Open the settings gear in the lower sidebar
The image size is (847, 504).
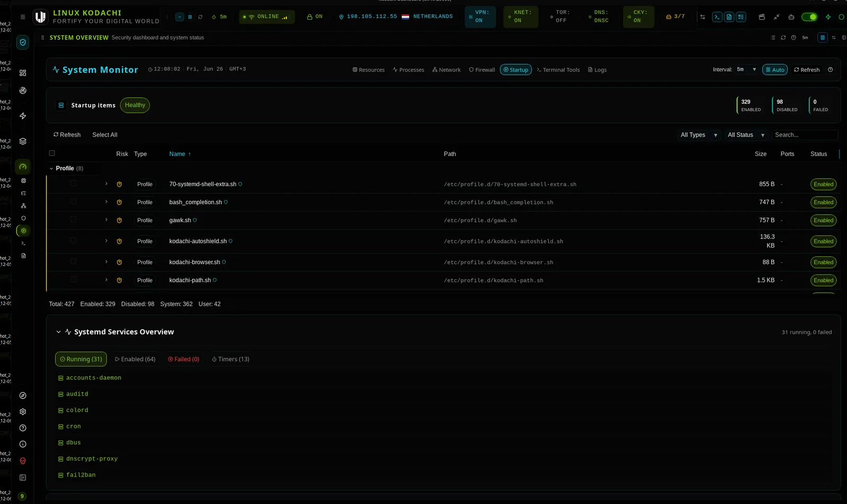(23, 412)
